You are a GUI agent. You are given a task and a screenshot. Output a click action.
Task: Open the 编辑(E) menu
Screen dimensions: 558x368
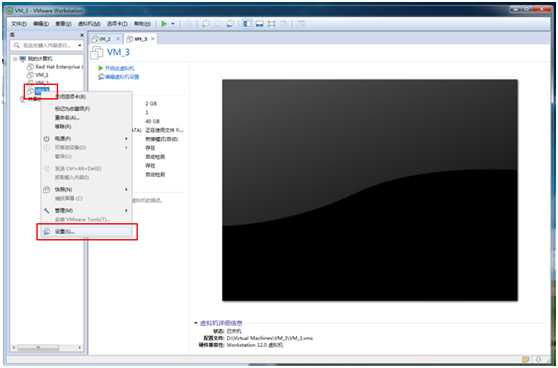(41, 23)
